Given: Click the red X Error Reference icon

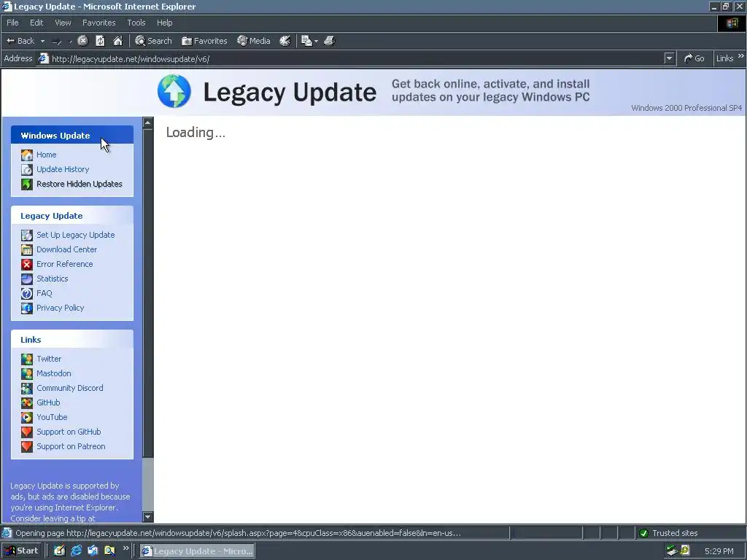Looking at the screenshot, I should point(27,264).
